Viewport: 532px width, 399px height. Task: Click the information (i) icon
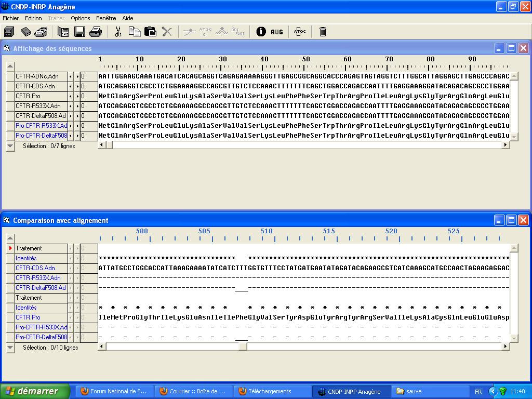pyautogui.click(x=261, y=32)
